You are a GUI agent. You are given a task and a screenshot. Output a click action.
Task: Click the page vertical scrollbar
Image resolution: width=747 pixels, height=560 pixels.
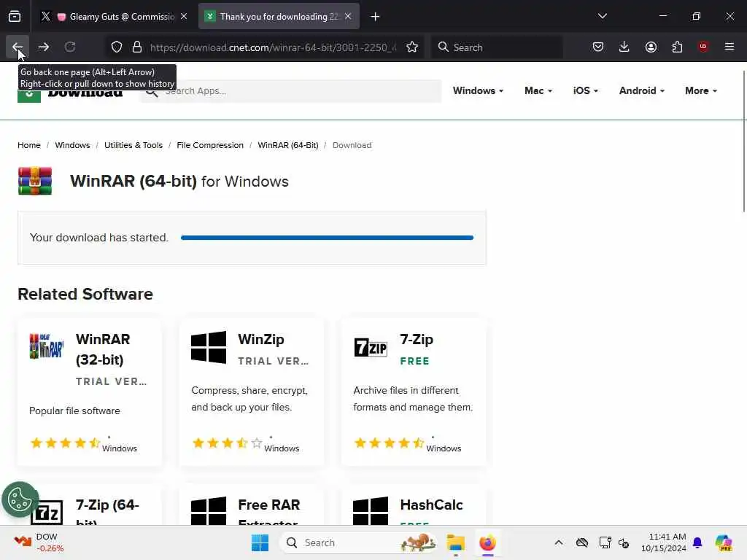point(743,141)
